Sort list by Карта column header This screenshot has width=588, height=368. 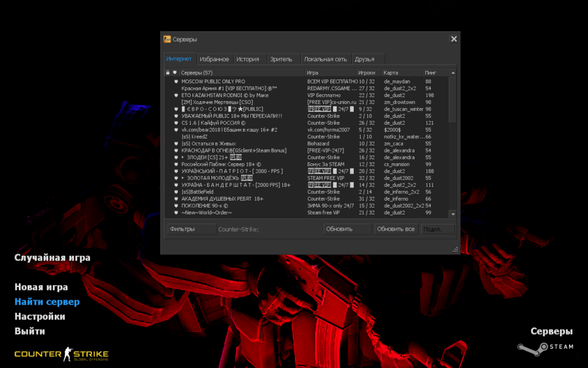click(x=402, y=72)
